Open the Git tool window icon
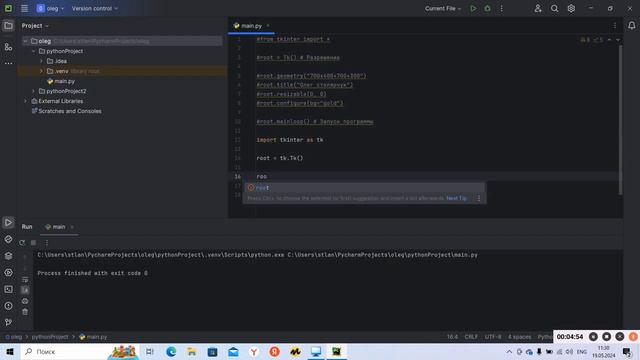Screen dimensions: 640x360 [x=8, y=322]
